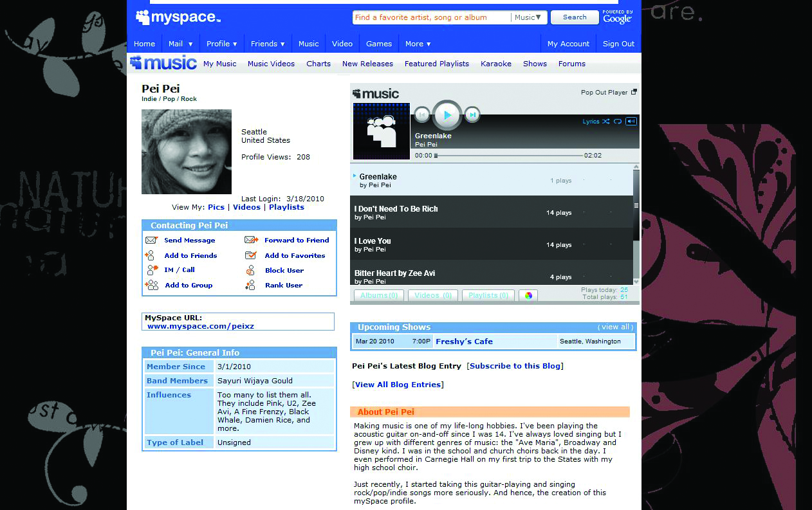Viewport: 812px width, 510px height.
Task: Open the Video nav item
Action: tap(342, 44)
